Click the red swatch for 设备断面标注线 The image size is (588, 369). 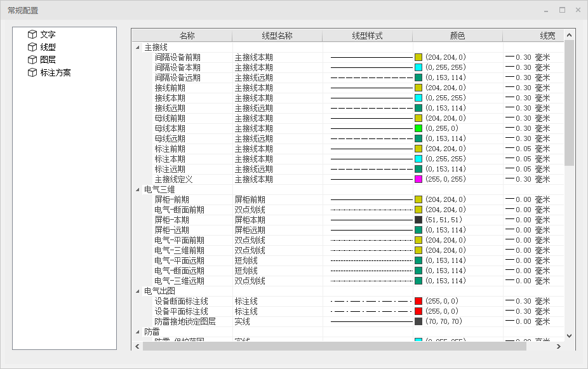pyautogui.click(x=418, y=302)
